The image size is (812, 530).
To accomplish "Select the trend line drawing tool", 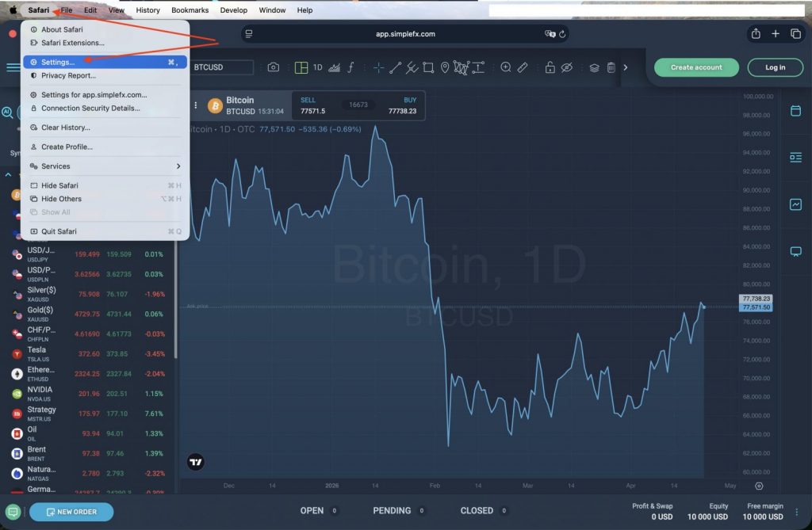I will point(395,67).
